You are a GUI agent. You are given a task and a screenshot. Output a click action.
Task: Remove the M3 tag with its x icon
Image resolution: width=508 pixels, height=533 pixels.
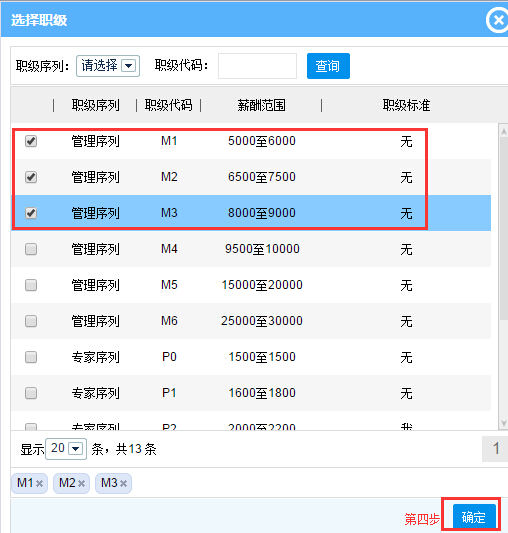coord(123,483)
